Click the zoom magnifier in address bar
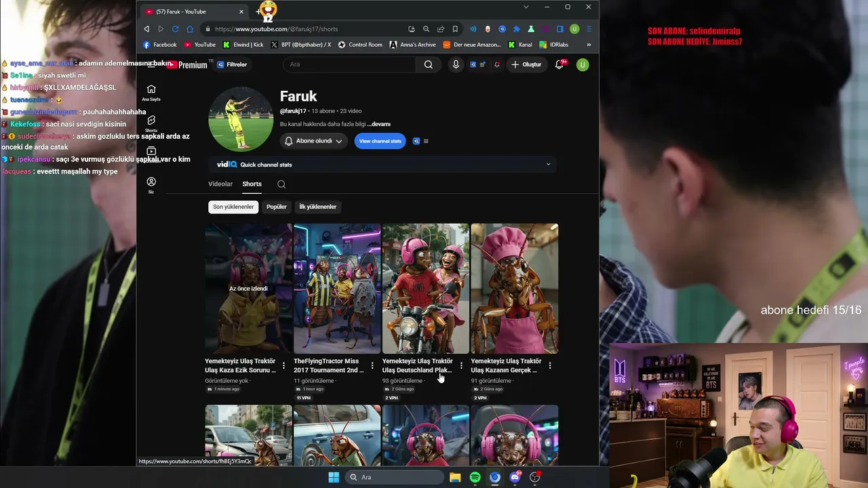Screen dimensions: 868x488 coord(426,29)
